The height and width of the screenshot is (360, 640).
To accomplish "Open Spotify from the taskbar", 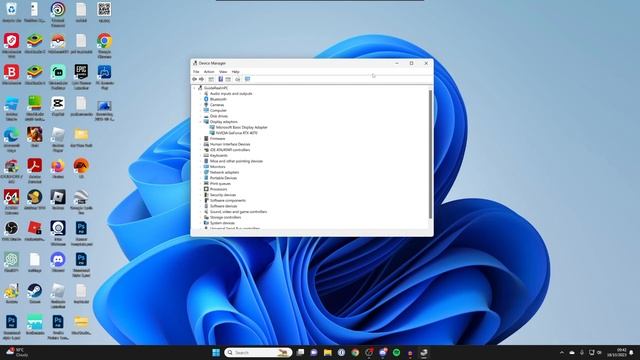I will (x=396, y=352).
